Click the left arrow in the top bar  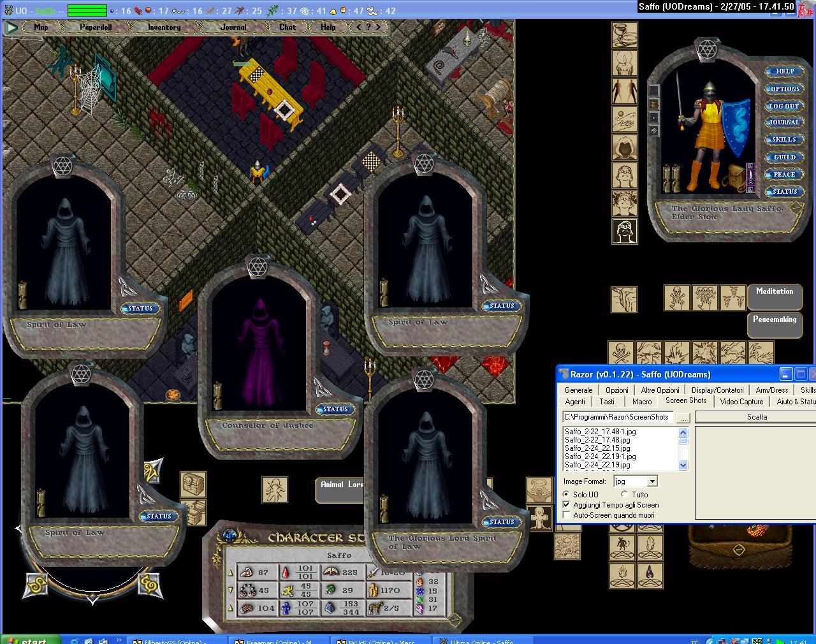click(360, 27)
